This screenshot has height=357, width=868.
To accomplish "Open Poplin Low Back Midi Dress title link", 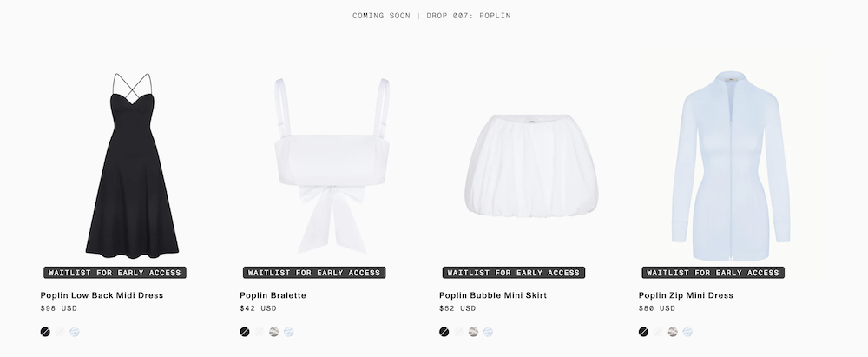I will [x=102, y=295].
